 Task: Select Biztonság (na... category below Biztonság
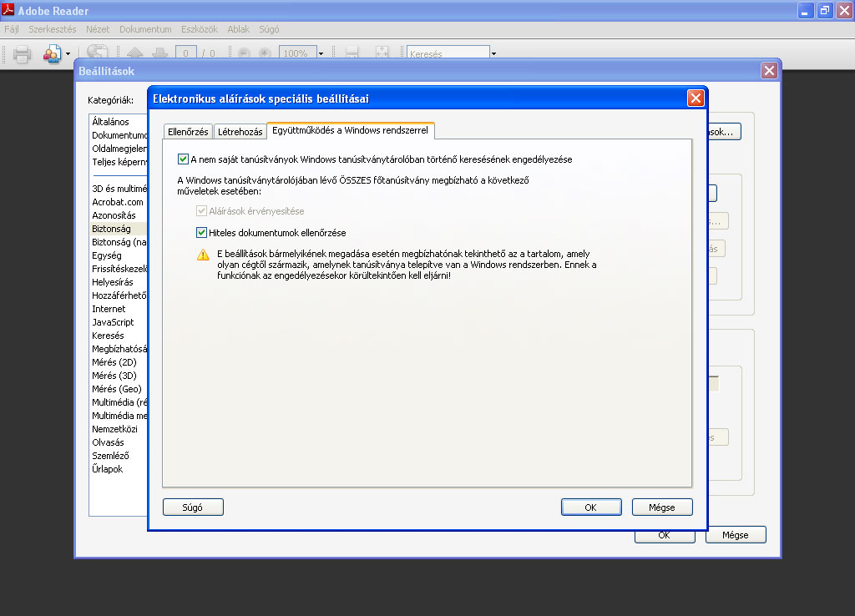(119, 242)
